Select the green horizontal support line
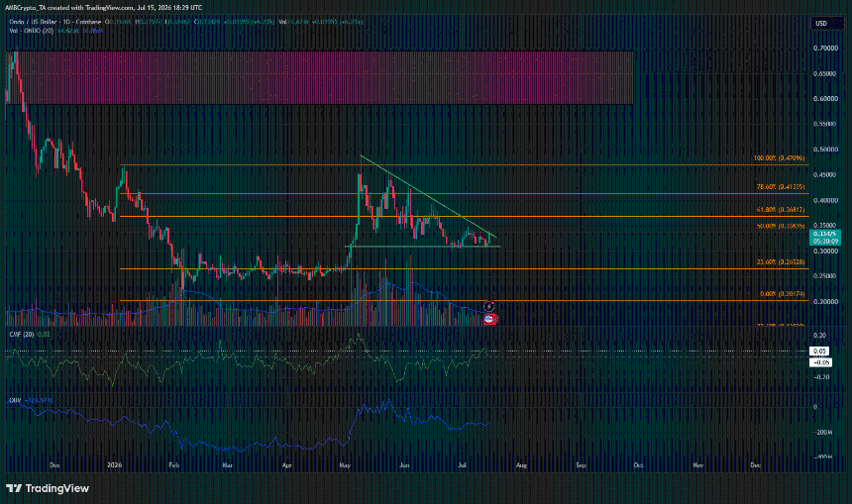Image resolution: width=852 pixels, height=504 pixels. [x=423, y=247]
